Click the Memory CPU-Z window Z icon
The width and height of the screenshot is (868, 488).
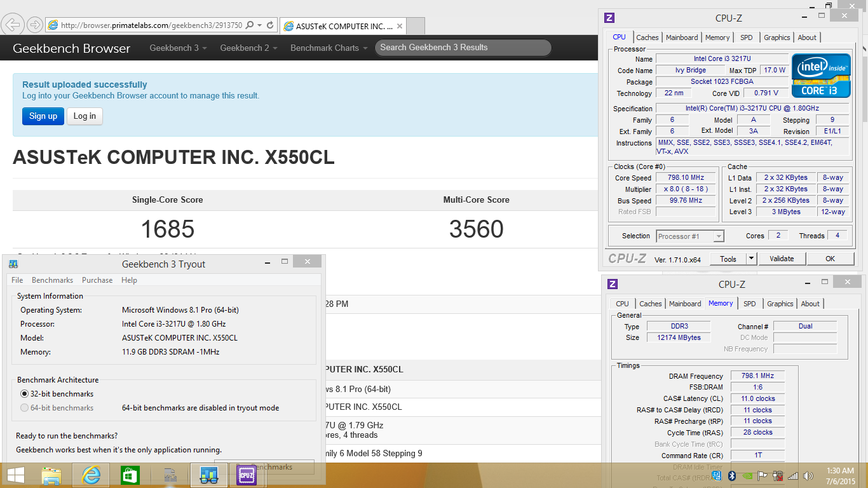tap(613, 284)
